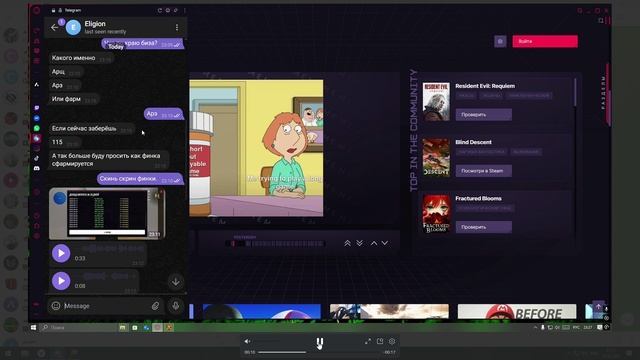Open the blue sphere banner thumbnail
Viewport: 640px width, 360px height.
(262, 311)
